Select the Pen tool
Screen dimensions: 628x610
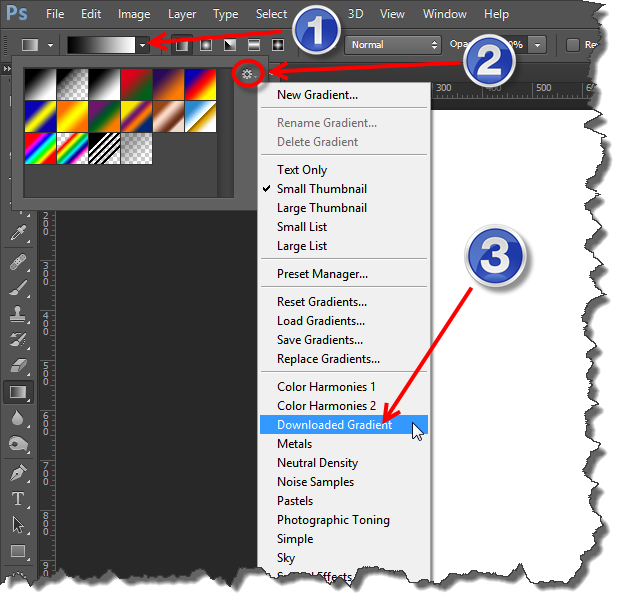coord(18,472)
